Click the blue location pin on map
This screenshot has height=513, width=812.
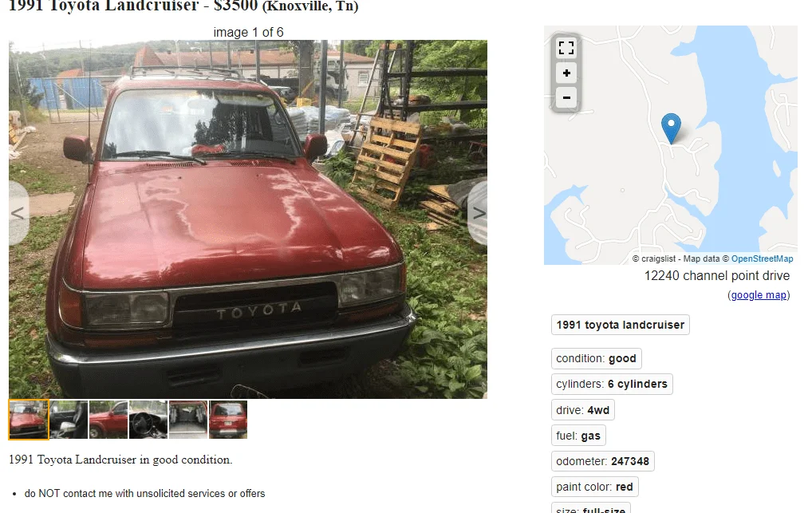(671, 128)
